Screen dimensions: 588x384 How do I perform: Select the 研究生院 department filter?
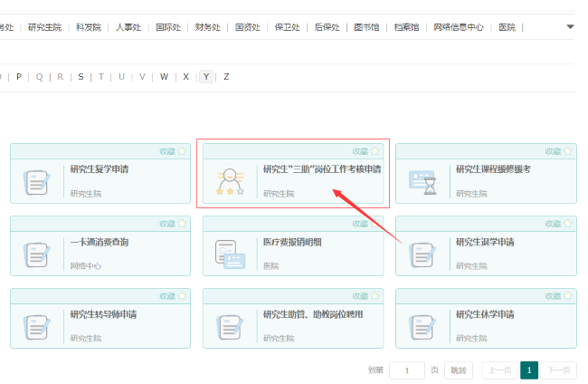tap(44, 27)
